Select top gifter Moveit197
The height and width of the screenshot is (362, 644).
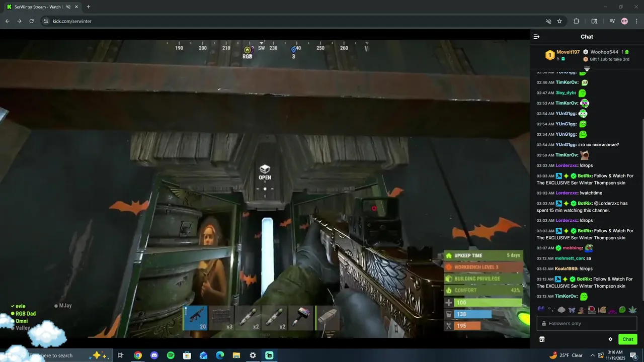click(568, 52)
